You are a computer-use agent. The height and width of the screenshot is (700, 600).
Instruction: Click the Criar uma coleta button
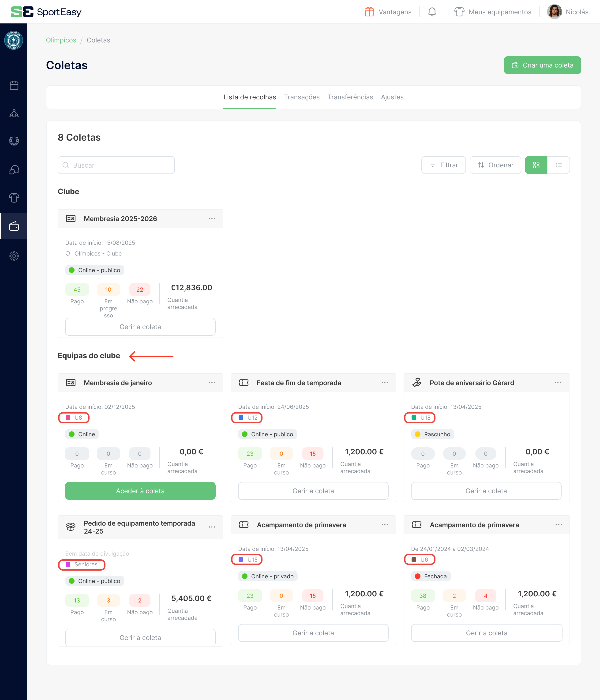pyautogui.click(x=542, y=65)
